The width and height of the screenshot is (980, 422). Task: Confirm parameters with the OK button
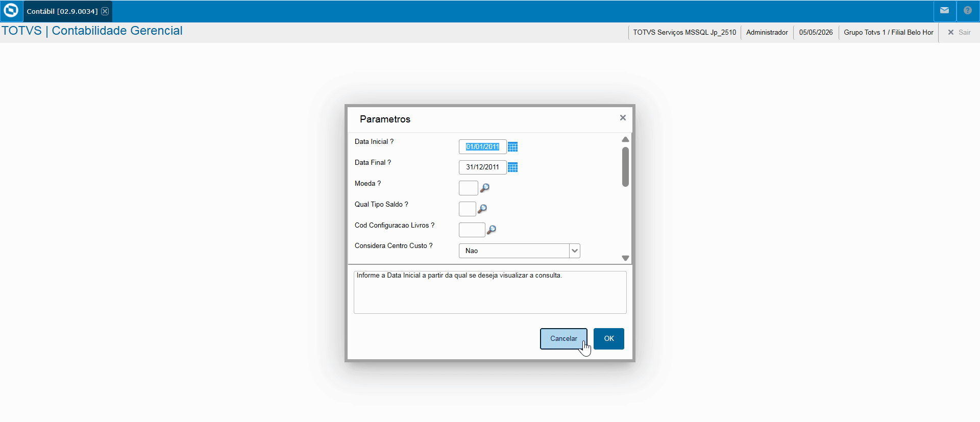click(609, 339)
